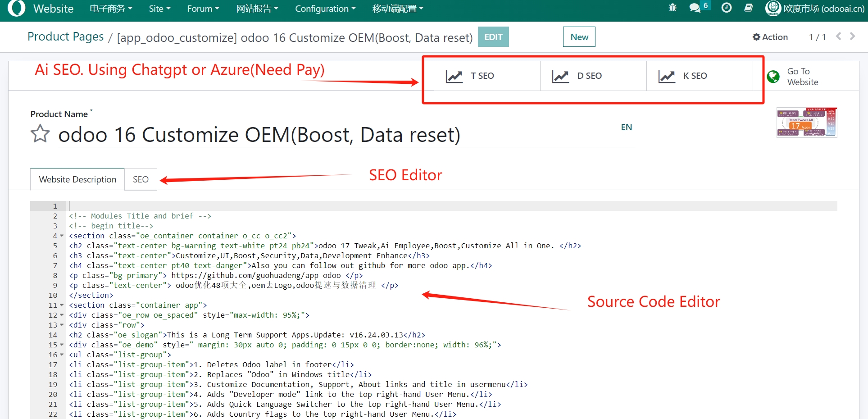Click the "Customize Documentation, Support" list line
This screenshot has width=868, height=419.
point(298,384)
